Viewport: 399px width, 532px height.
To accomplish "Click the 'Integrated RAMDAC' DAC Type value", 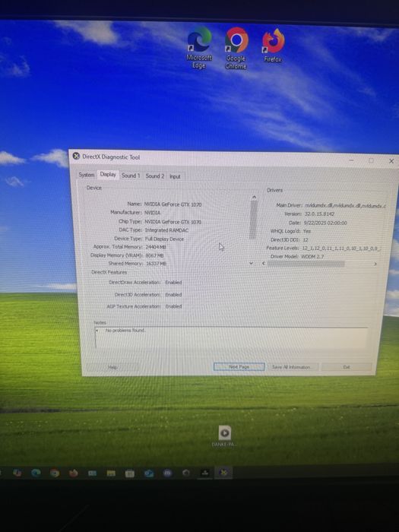I will (166, 230).
